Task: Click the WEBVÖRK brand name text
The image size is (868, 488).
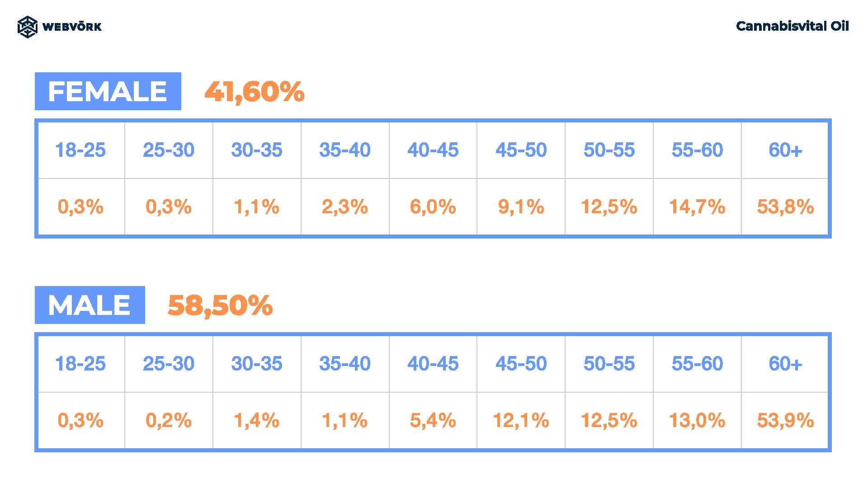Action: coord(72,27)
